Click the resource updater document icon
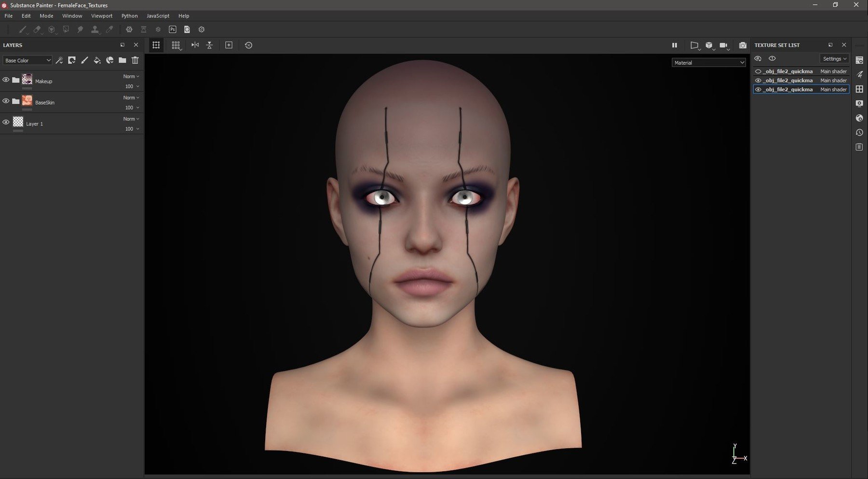 coord(187,29)
